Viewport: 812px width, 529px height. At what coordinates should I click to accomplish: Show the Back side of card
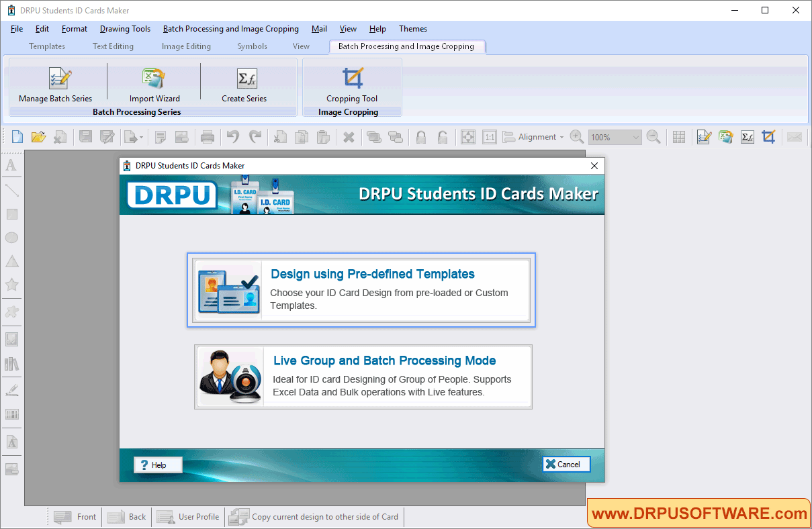click(127, 517)
